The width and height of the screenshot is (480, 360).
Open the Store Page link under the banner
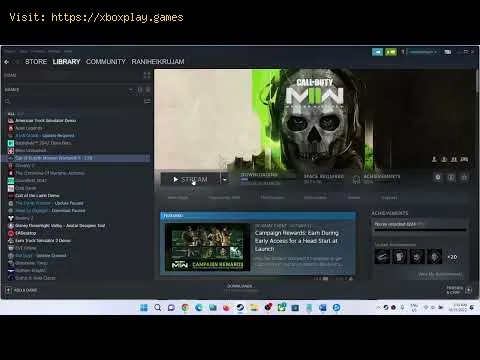pyautogui.click(x=178, y=198)
